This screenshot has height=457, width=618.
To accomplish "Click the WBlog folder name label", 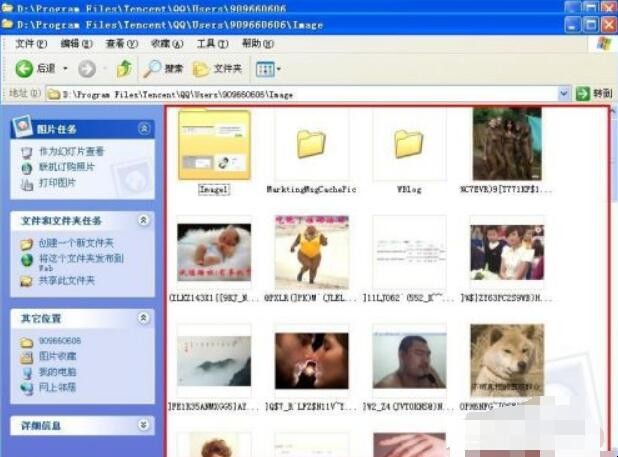I will [409, 189].
